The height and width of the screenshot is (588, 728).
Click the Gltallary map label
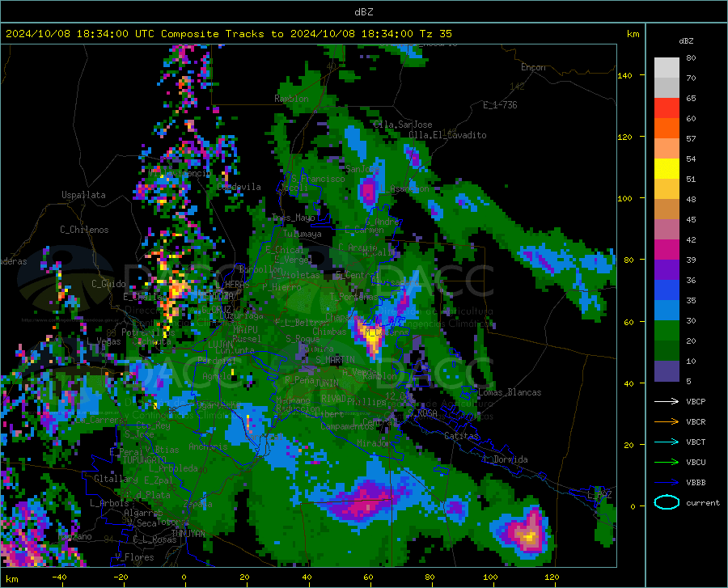(116, 479)
